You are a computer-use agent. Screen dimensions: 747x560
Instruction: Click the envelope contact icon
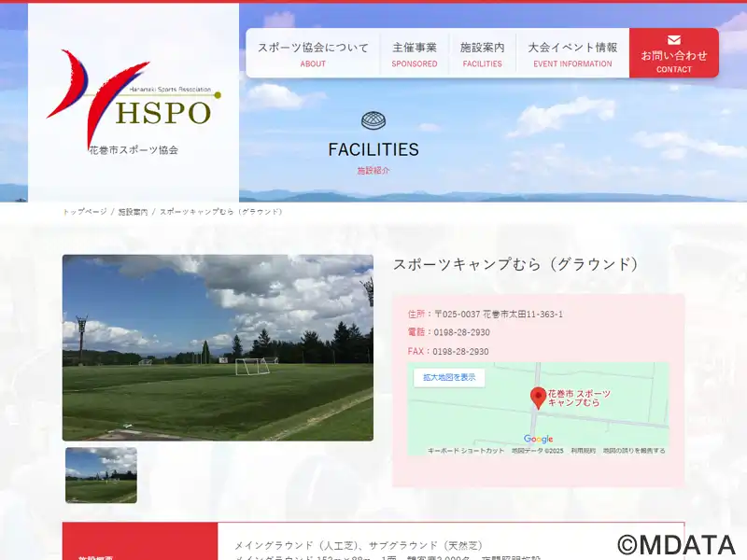(673, 40)
